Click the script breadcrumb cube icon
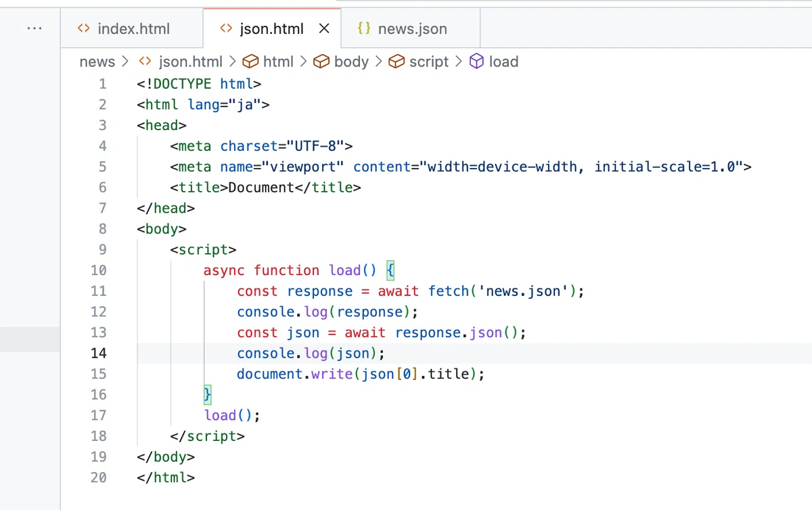Screen dimensions: 812x510 [x=397, y=62]
